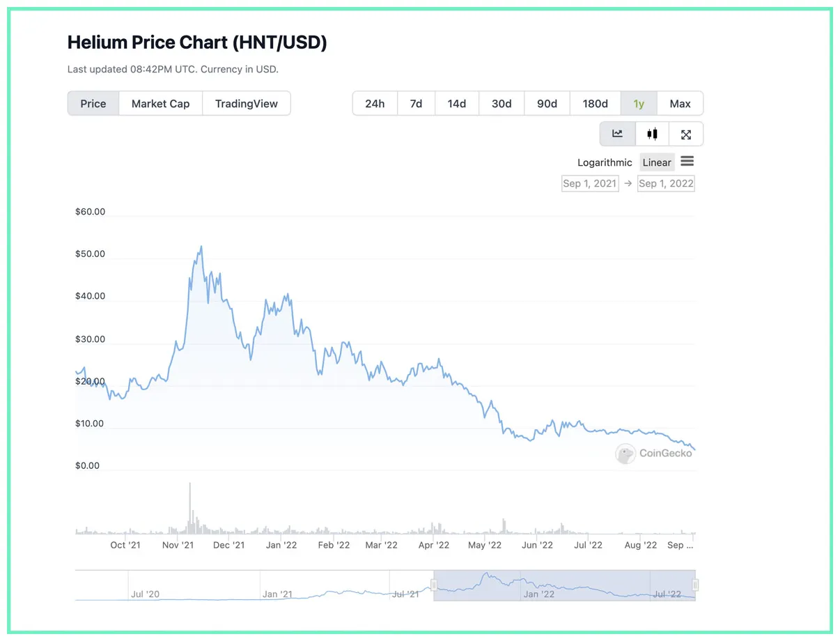Select the line chart view icon
840x641 pixels.
pyautogui.click(x=617, y=134)
